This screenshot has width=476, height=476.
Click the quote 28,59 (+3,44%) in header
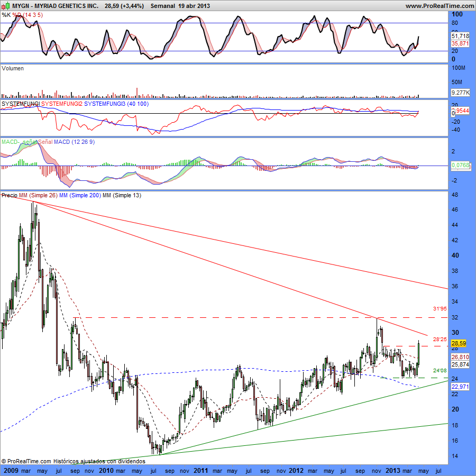click(x=124, y=6)
